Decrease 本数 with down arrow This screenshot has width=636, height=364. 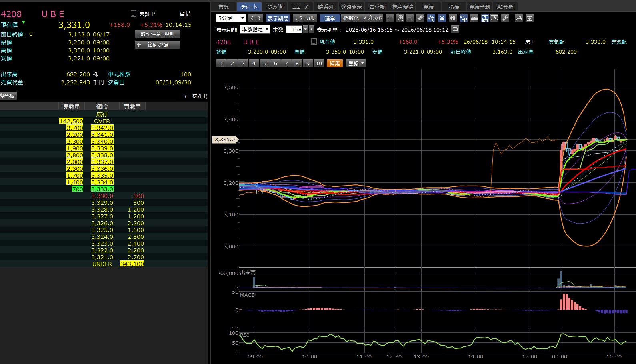coord(306,29)
